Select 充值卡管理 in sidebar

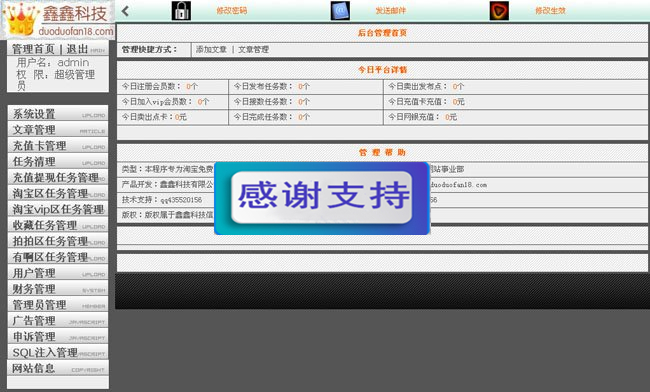(x=58, y=145)
